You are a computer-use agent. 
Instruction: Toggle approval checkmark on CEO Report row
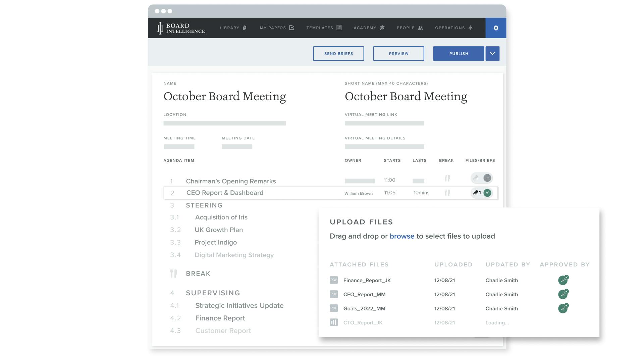click(487, 193)
